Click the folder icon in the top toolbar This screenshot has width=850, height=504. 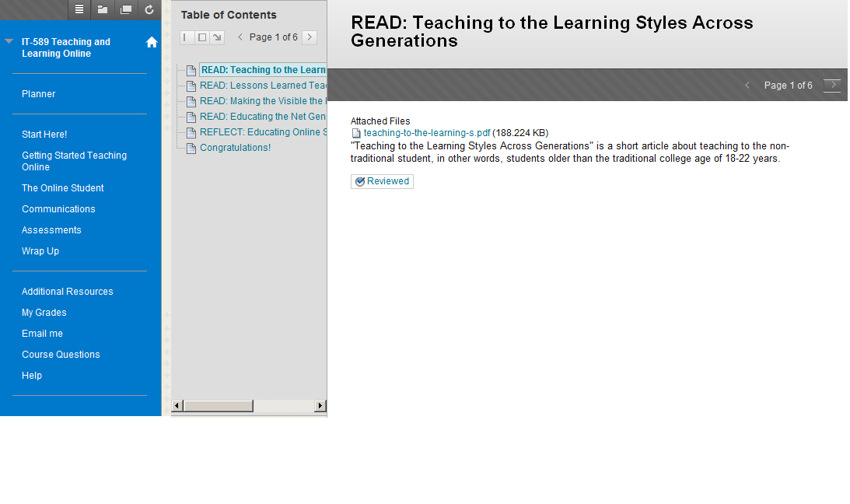pyautogui.click(x=103, y=9)
